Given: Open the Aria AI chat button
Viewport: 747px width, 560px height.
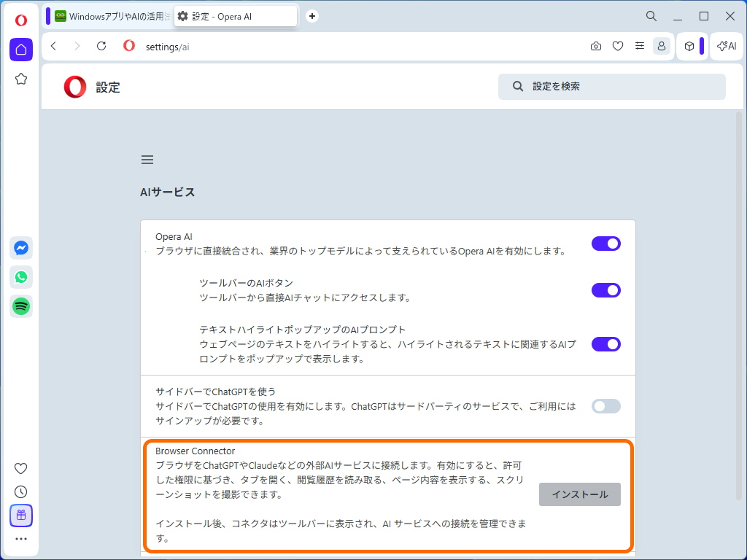Looking at the screenshot, I should (x=726, y=46).
